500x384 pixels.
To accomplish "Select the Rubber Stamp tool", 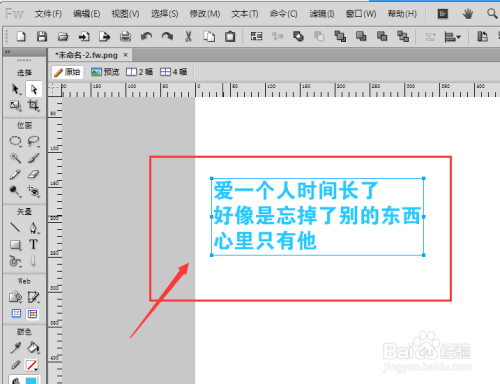I will [33, 191].
